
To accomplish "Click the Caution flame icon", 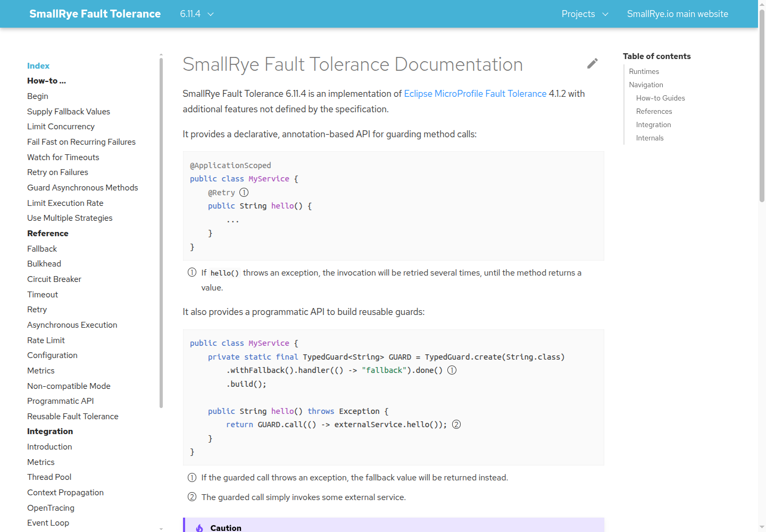I will pyautogui.click(x=199, y=528).
